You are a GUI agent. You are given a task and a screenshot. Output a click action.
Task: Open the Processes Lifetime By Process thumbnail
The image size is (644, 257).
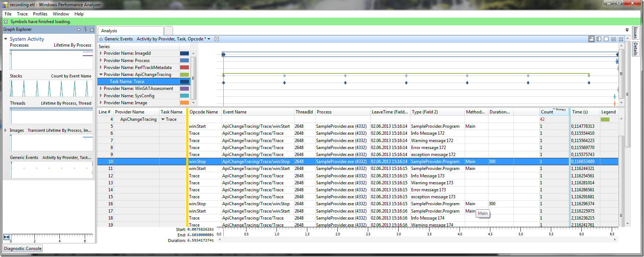tap(51, 59)
